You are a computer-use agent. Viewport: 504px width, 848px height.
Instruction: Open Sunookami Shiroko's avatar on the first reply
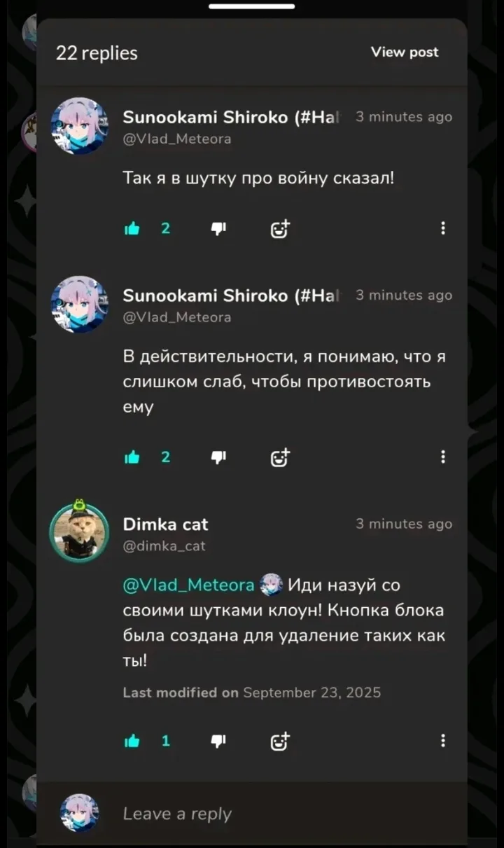[x=80, y=126]
